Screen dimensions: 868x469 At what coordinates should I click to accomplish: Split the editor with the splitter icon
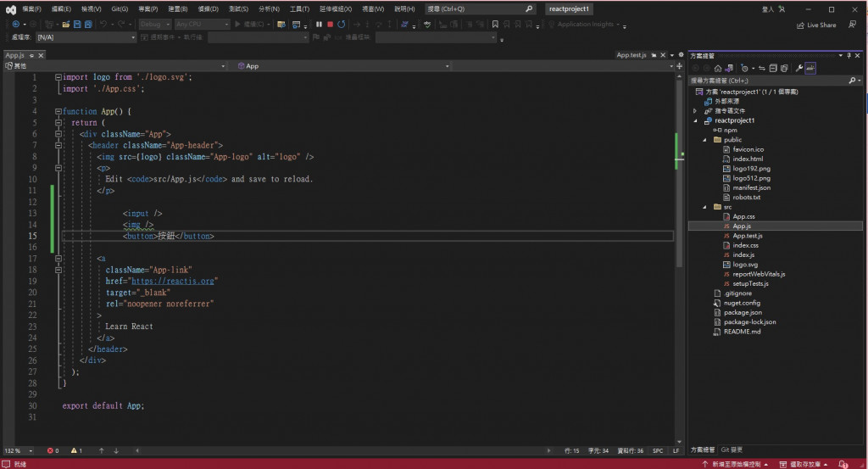pos(679,66)
